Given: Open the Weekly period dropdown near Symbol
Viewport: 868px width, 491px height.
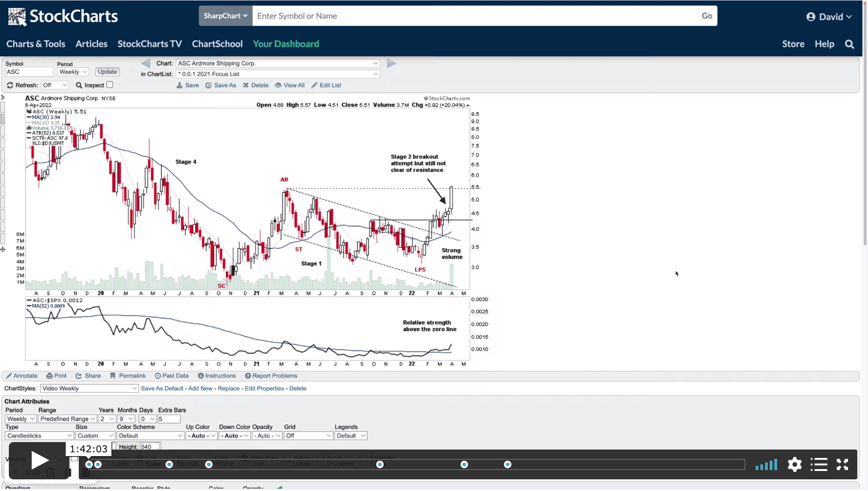Looking at the screenshot, I should (x=73, y=72).
